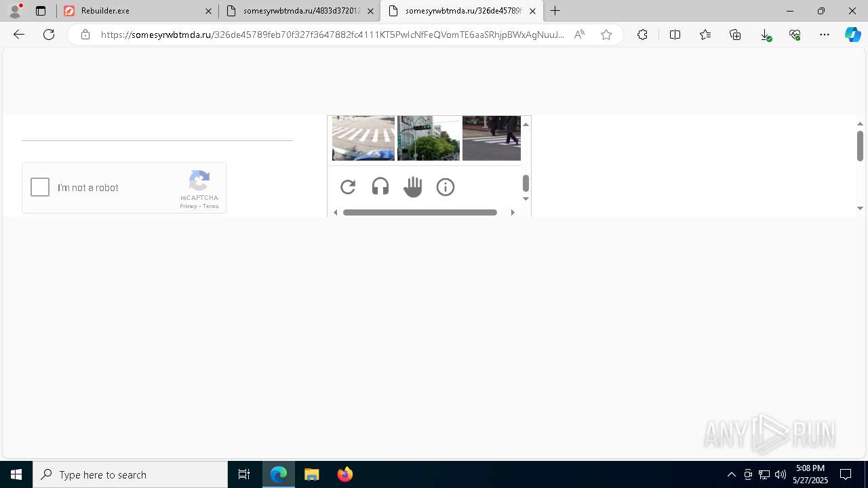The height and width of the screenshot is (488, 868).
Task: Close the active somesyrwbtmda.ru/326de45789 tab
Action: click(532, 11)
